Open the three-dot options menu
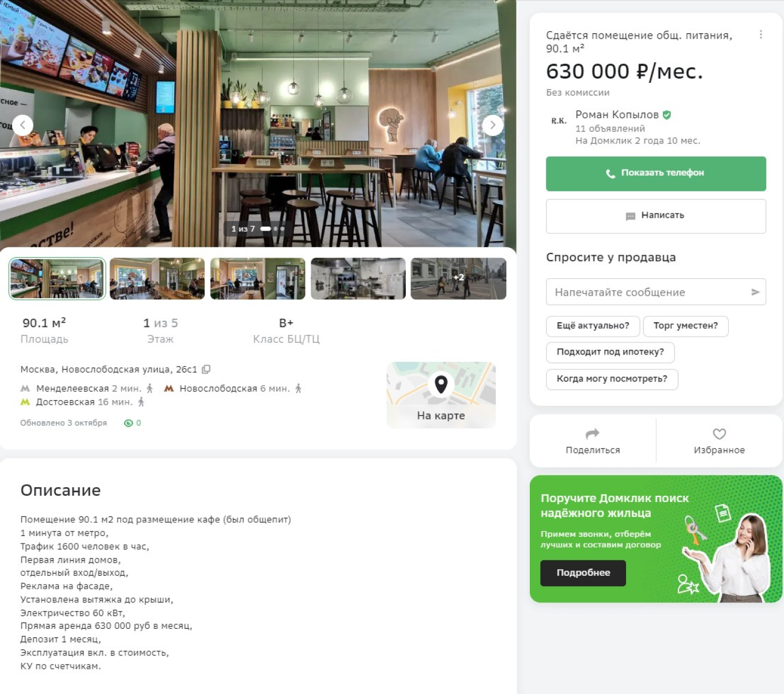 (761, 35)
